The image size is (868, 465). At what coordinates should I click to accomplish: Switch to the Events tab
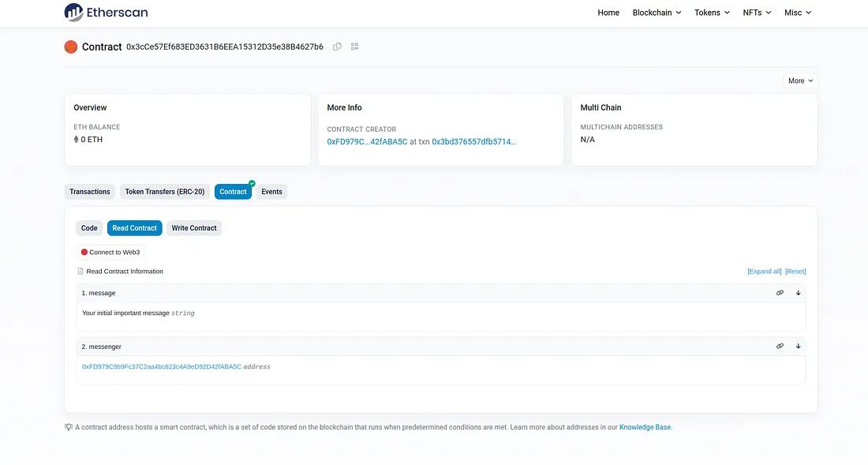pos(271,192)
